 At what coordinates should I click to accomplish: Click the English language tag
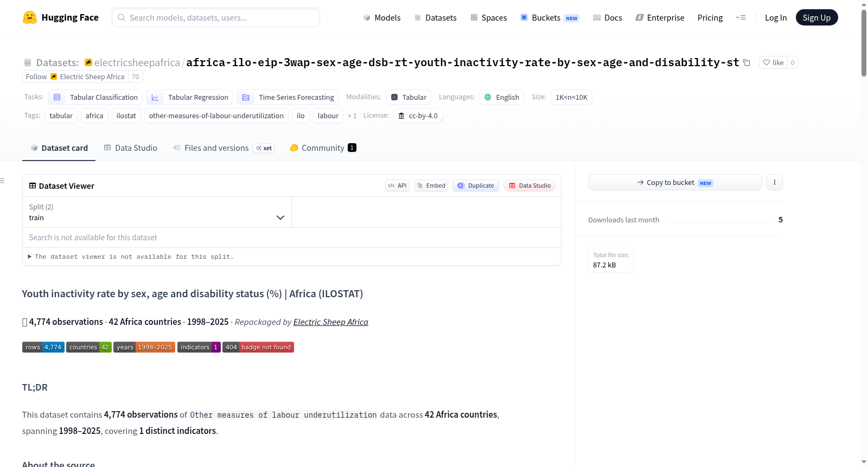point(501,97)
